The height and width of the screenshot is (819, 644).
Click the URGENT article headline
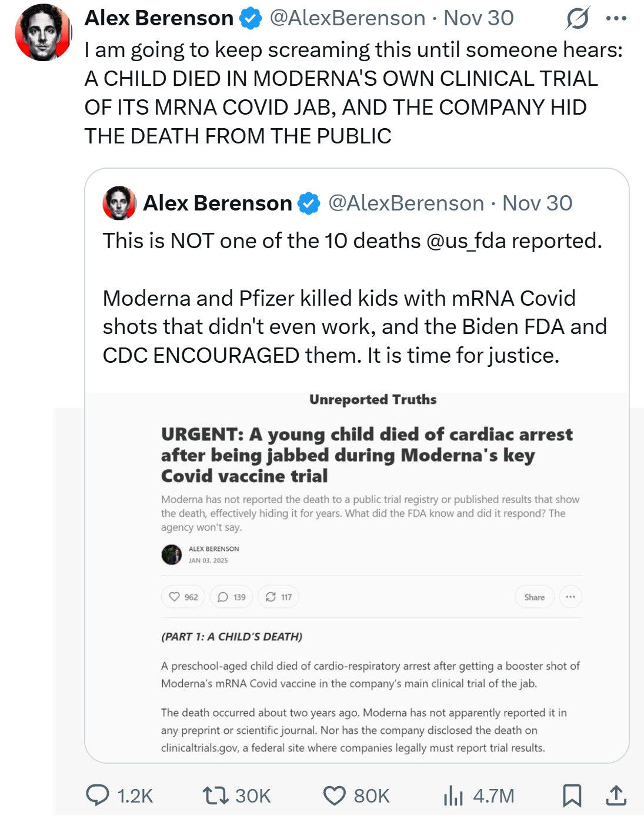(x=366, y=454)
